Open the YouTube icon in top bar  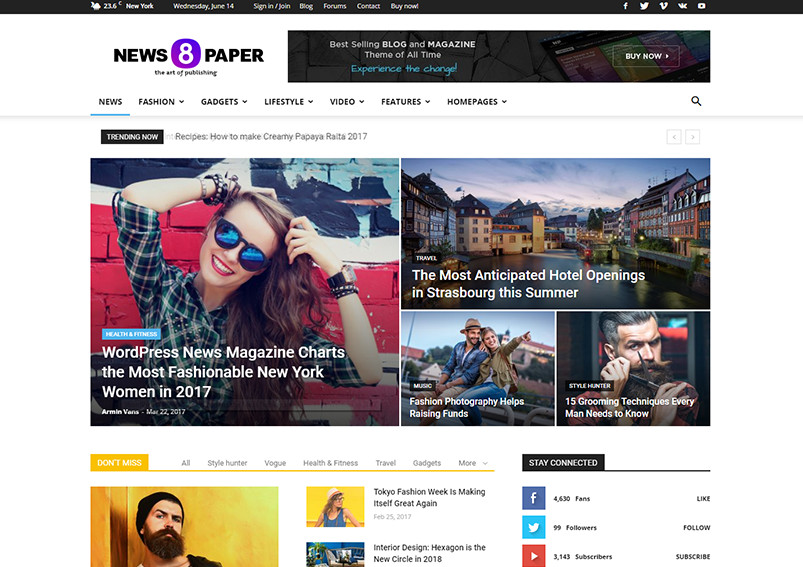tap(701, 6)
